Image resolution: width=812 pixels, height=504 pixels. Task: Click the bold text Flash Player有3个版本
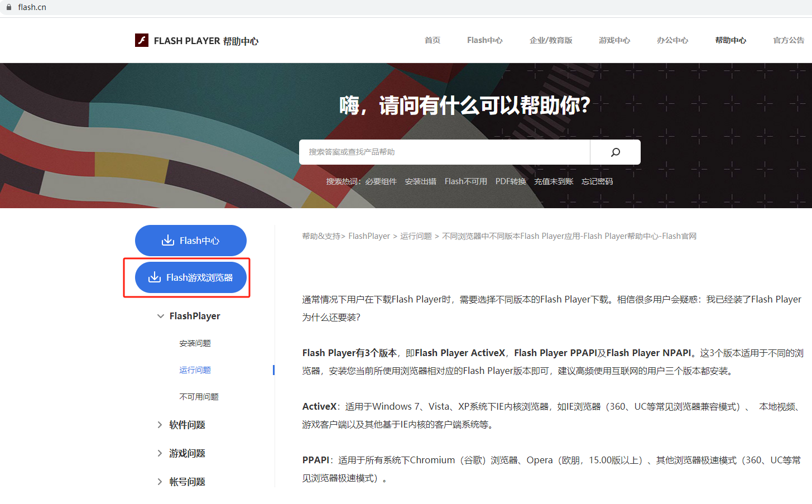point(349,353)
